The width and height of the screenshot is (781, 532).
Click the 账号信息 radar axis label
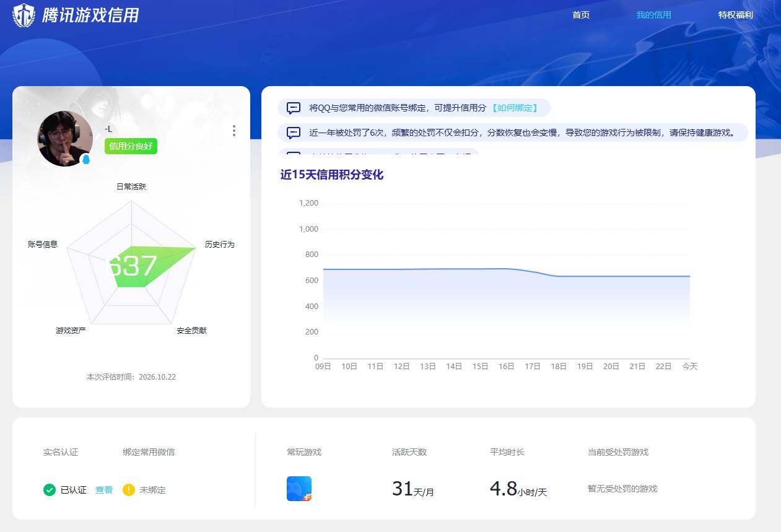point(43,245)
